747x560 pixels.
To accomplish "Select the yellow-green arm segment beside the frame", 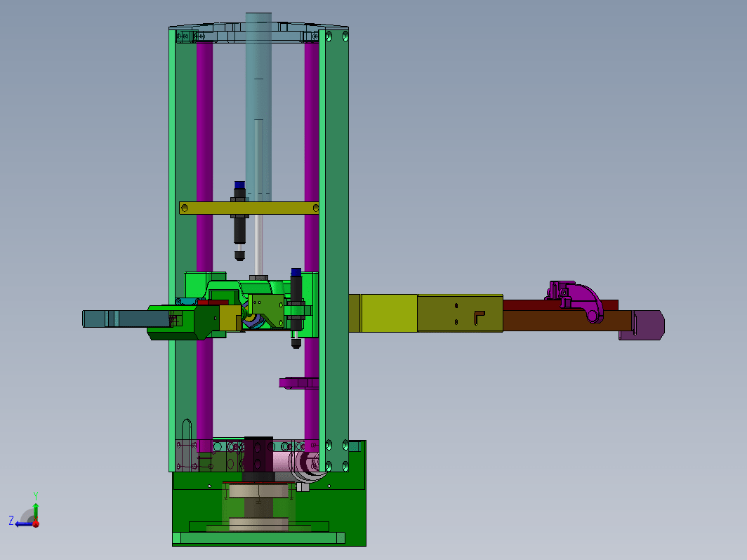I will coord(389,313).
